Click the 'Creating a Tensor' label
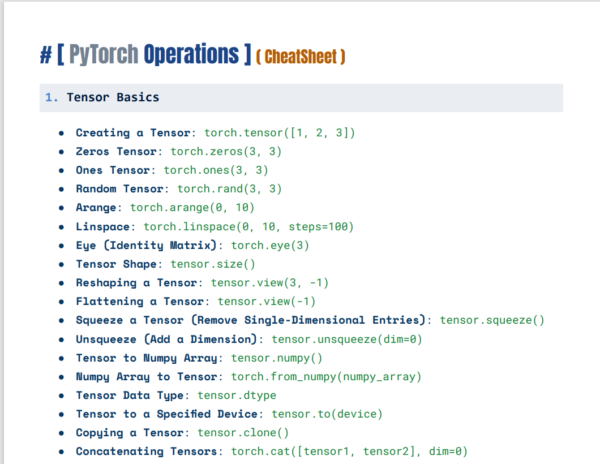This screenshot has height=464, width=600. pos(133,133)
